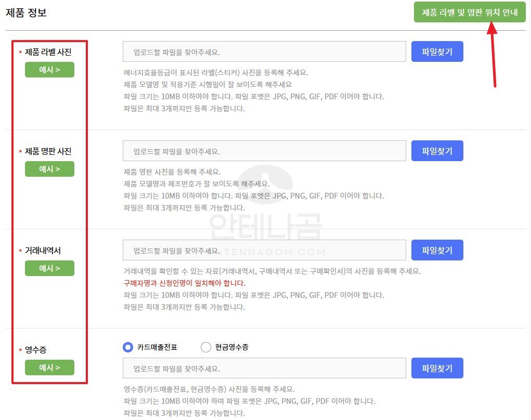Click 파일찾기 for 영수증
531x420 pixels.
pyautogui.click(x=437, y=368)
